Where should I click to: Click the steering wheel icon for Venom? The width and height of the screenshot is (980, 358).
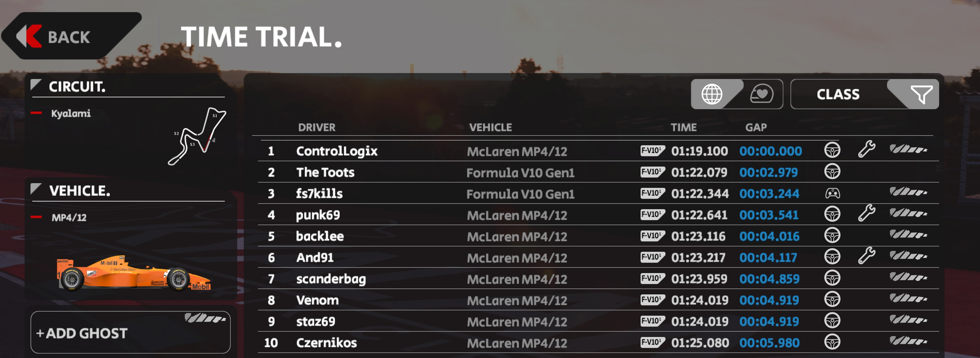coord(832,299)
